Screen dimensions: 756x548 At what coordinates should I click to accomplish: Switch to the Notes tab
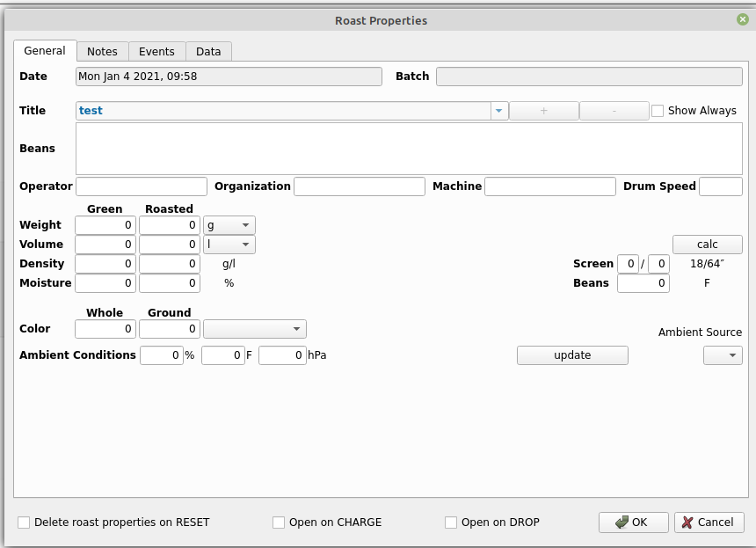(102, 51)
